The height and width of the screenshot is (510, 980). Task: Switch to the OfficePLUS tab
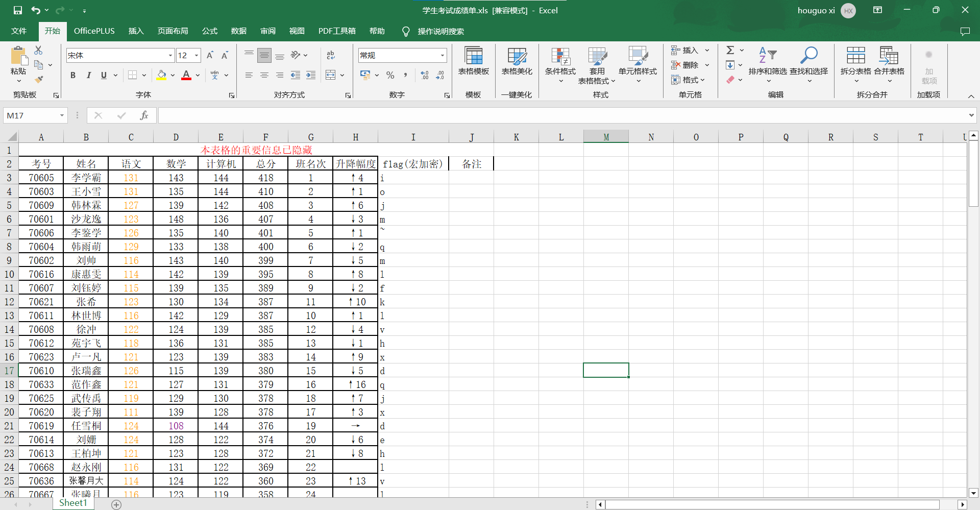94,31
